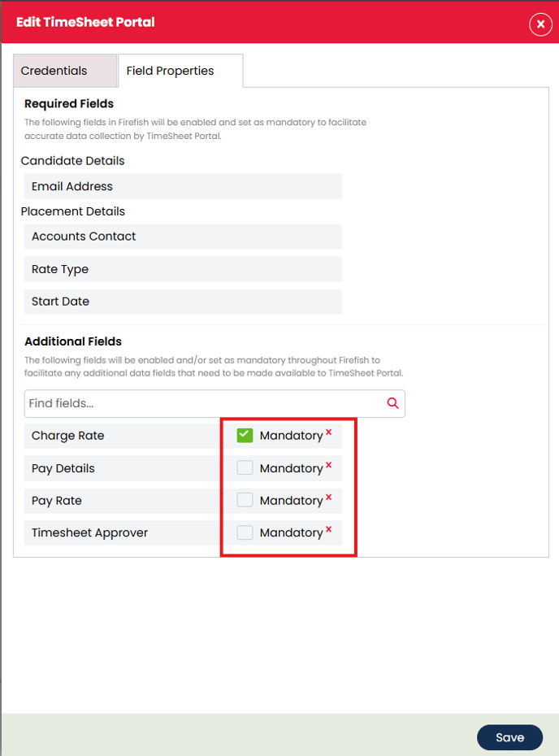The image size is (559, 756).
Task: Remove Pay Details field with red x
Action: pos(329,465)
